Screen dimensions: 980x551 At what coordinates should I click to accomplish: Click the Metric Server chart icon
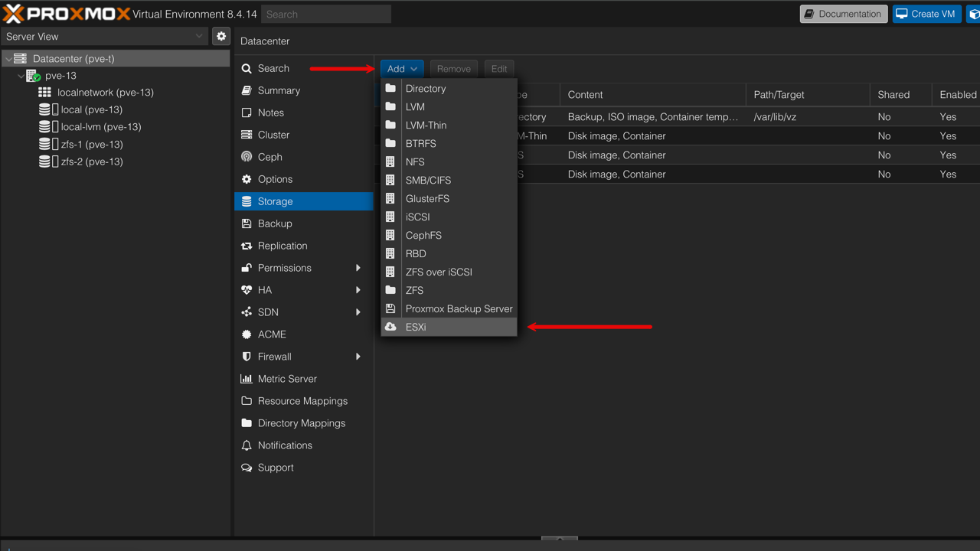click(x=247, y=379)
